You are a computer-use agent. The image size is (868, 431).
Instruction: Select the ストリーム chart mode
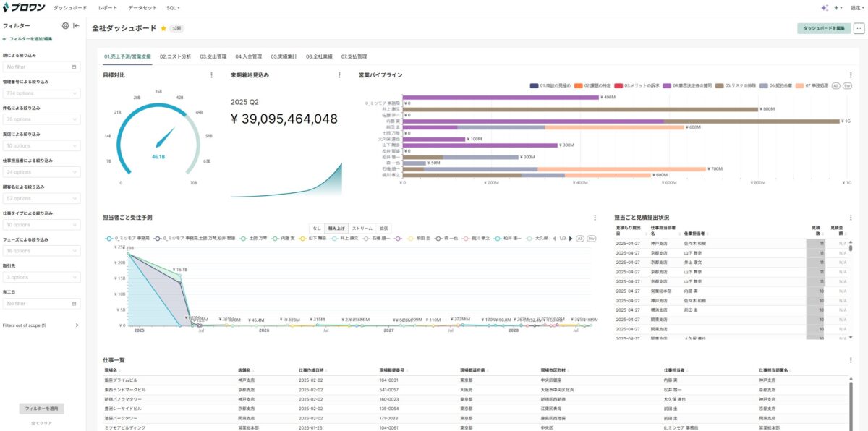(362, 228)
